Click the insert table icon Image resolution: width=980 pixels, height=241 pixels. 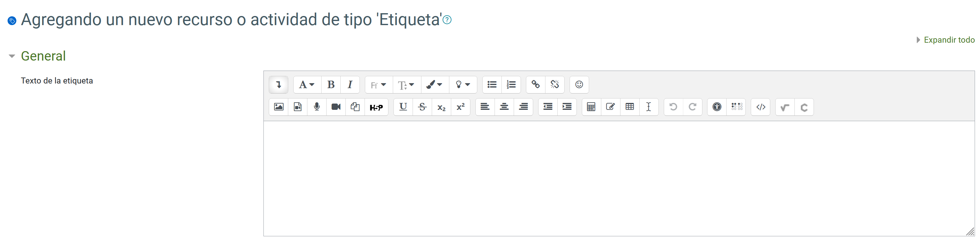click(x=630, y=107)
